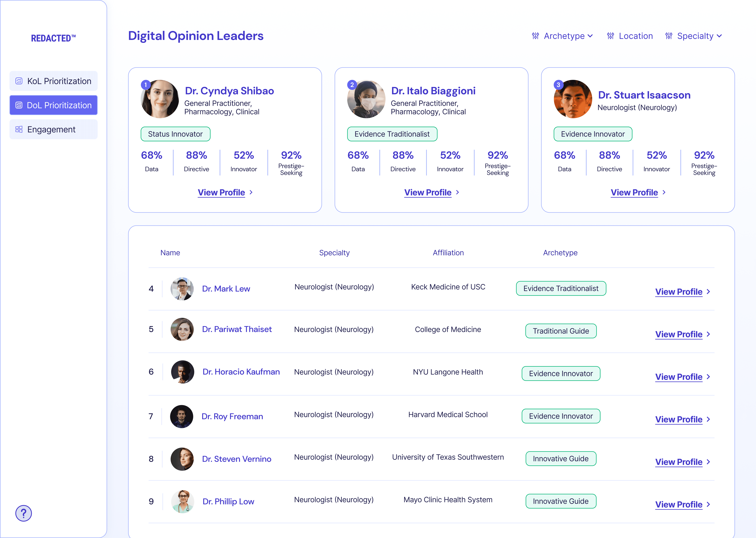The image size is (756, 538).
Task: Click the Engagement grid icon
Action: pos(19,130)
